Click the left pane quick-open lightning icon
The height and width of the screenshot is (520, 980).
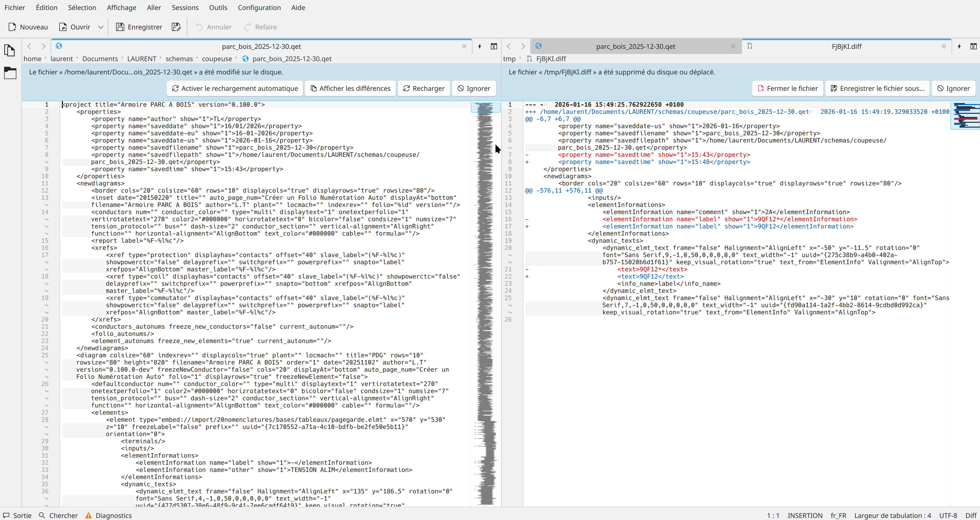point(479,47)
